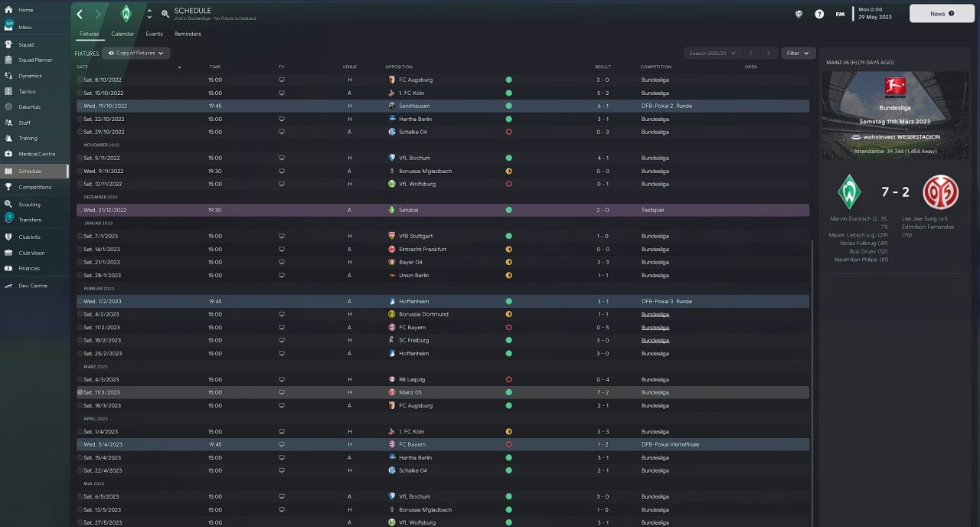
Task: Click the search magnifier in the header
Action: click(165, 14)
